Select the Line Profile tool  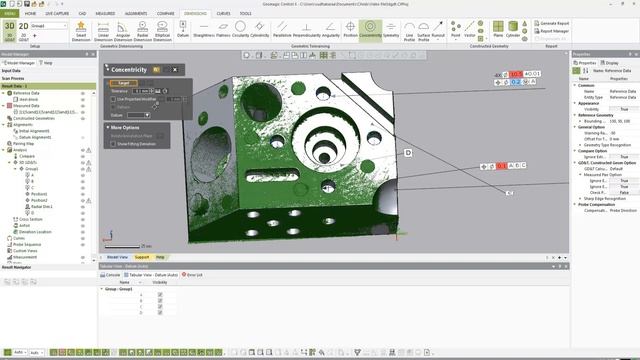click(x=409, y=31)
